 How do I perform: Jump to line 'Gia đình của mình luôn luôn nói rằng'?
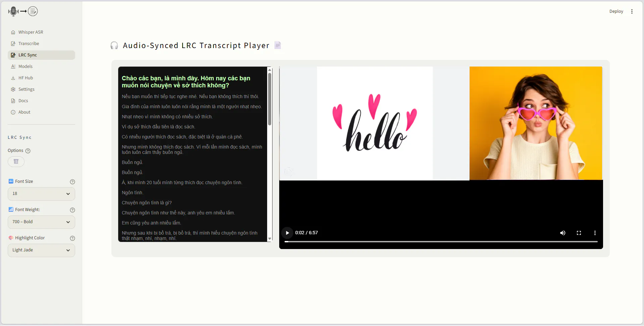pos(192,107)
